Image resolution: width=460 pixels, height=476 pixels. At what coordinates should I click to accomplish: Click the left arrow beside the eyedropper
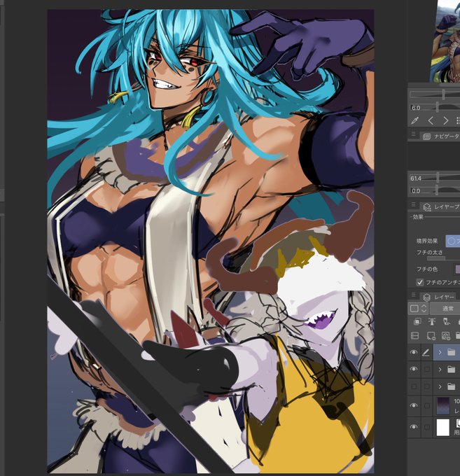(x=431, y=120)
